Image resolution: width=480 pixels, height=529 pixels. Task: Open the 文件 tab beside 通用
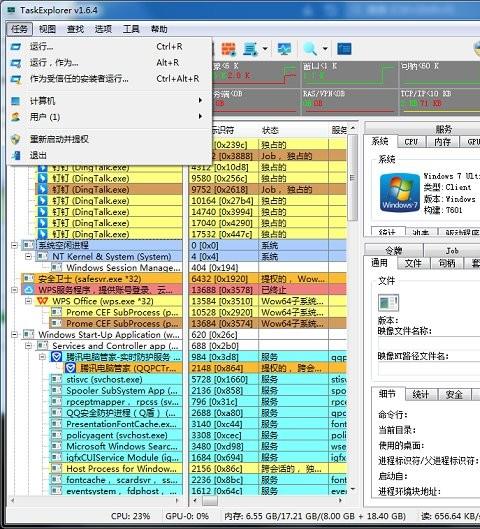pyautogui.click(x=413, y=263)
